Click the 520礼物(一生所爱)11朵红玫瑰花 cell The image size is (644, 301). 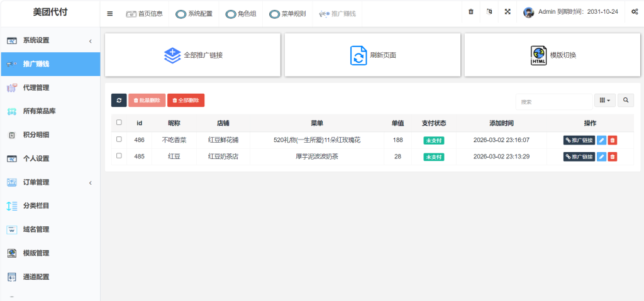point(317,140)
